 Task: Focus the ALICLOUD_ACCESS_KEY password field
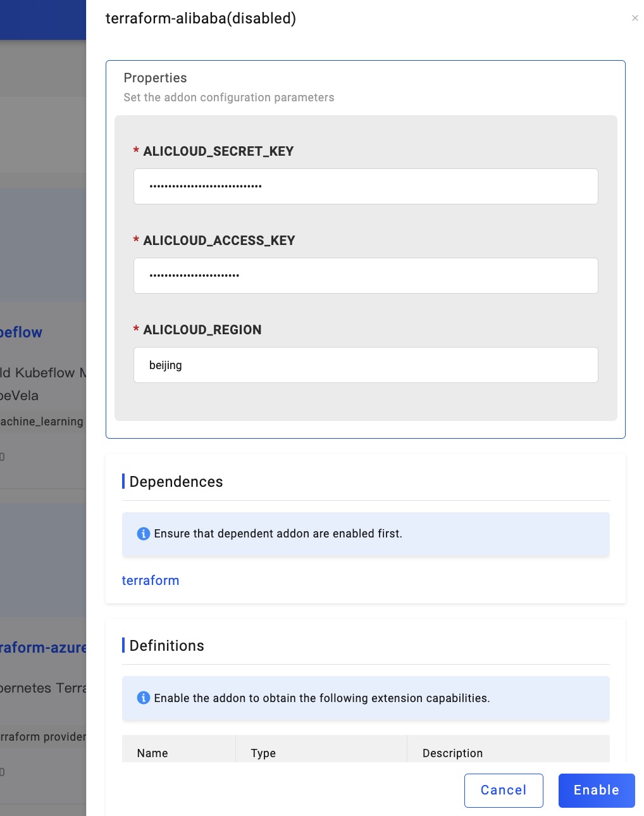(x=366, y=275)
